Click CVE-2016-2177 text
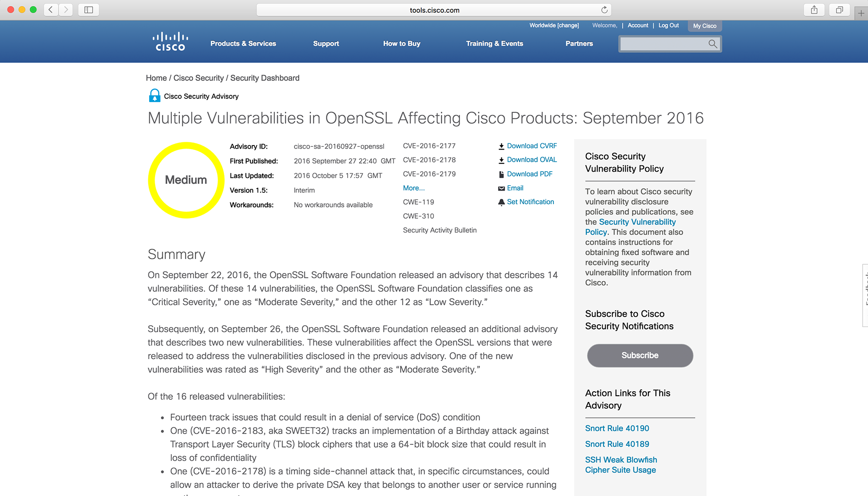The width and height of the screenshot is (868, 496). tap(429, 146)
